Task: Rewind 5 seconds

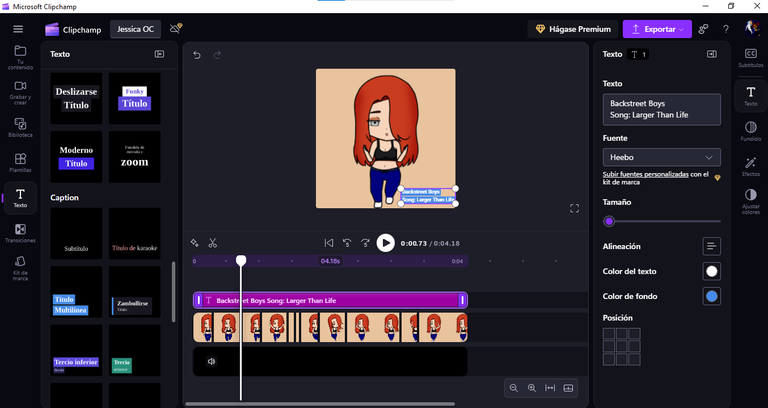Action: pos(347,243)
